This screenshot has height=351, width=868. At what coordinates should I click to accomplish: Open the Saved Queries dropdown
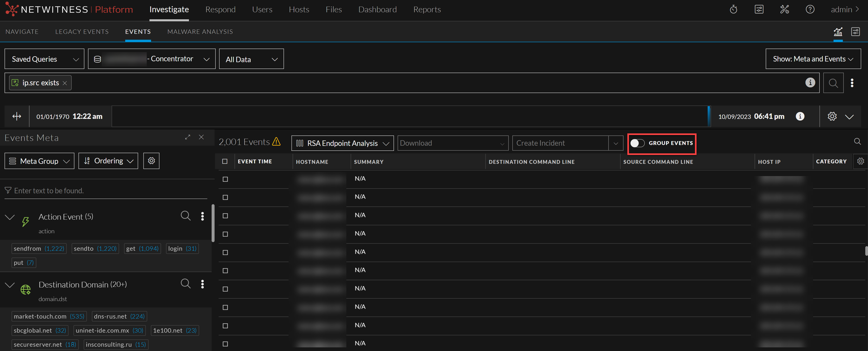click(44, 59)
